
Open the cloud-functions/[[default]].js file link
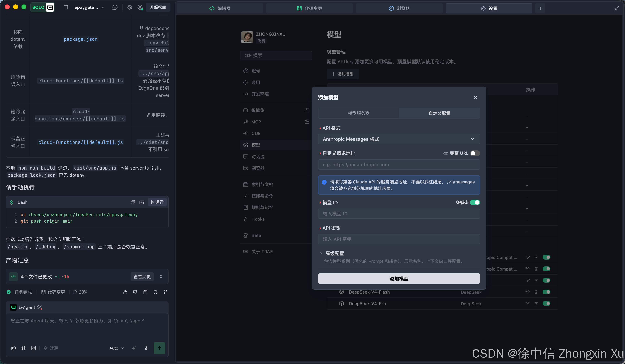coord(80,142)
